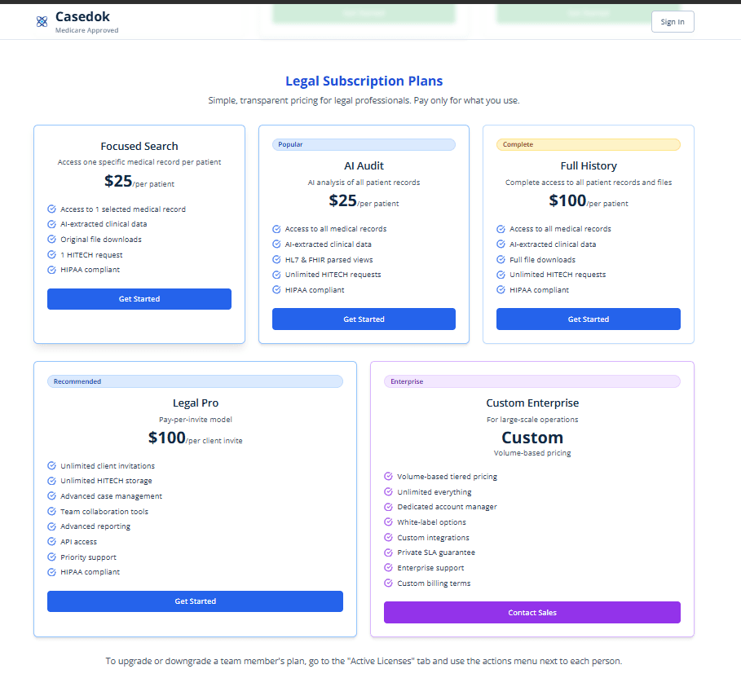This screenshot has width=741, height=700.
Task: Click the 'Full History' plan title
Action: (589, 165)
